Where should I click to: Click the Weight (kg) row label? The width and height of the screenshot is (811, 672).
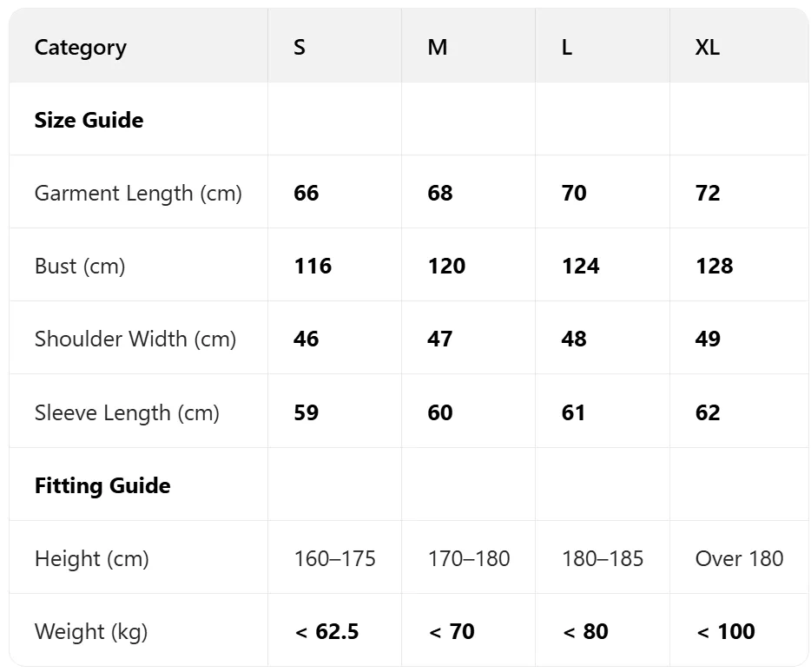(x=91, y=631)
